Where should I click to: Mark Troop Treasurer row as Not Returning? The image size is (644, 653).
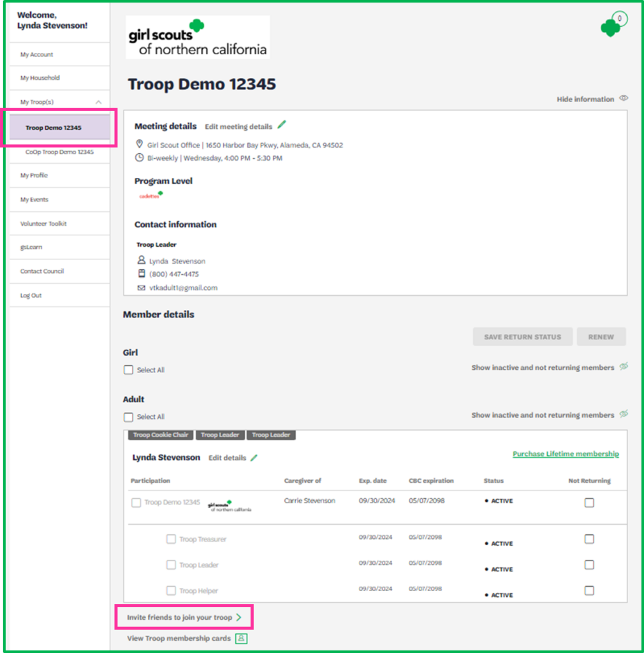click(x=589, y=539)
